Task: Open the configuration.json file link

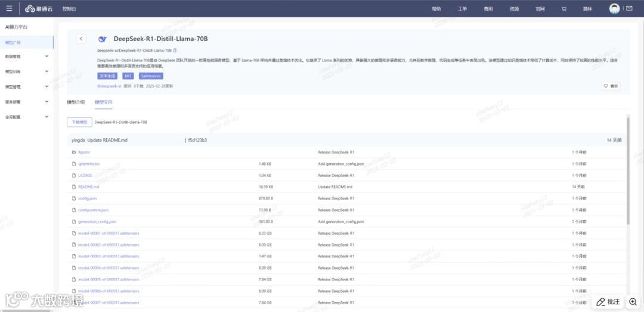Action: pyautogui.click(x=93, y=210)
